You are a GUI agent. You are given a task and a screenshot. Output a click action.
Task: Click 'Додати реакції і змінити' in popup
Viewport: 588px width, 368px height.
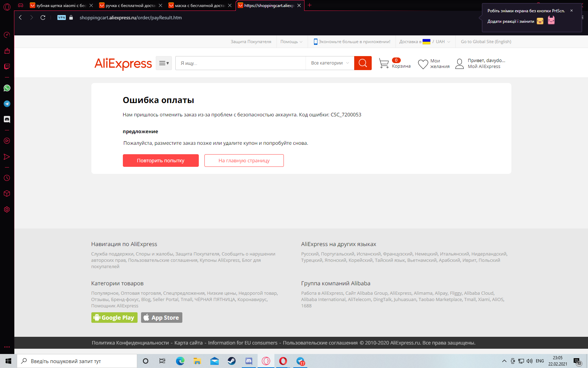[511, 21]
